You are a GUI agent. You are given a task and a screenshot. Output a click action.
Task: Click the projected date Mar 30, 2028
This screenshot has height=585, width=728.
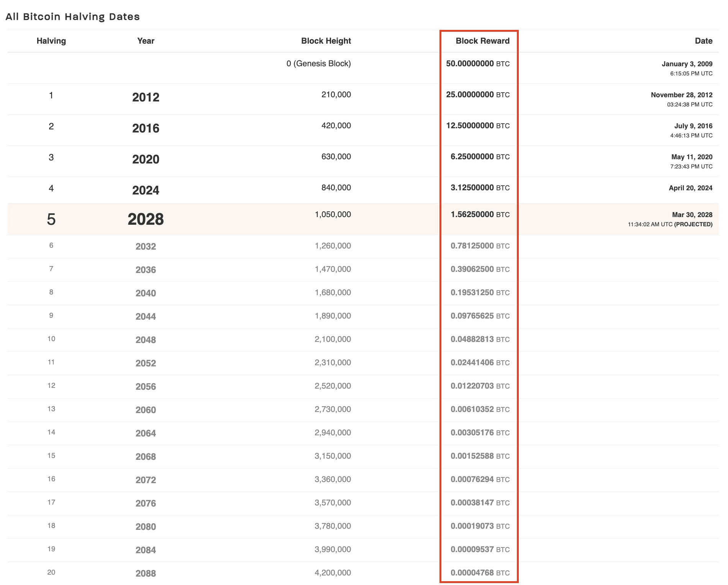[692, 215]
